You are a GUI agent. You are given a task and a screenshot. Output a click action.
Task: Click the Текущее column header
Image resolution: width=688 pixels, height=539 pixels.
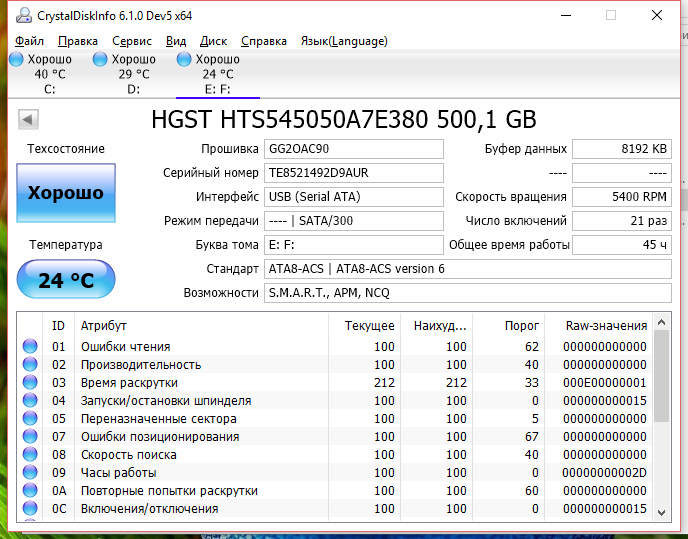pyautogui.click(x=365, y=326)
